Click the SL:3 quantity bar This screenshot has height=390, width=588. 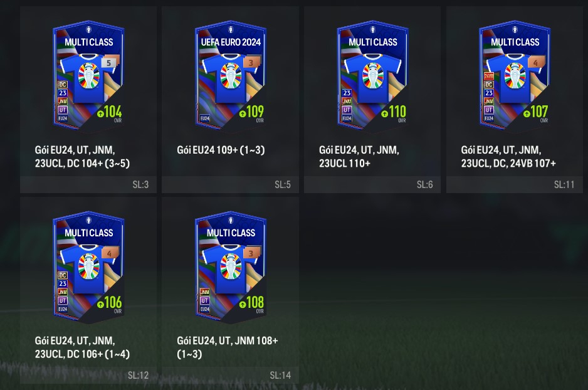point(88,184)
